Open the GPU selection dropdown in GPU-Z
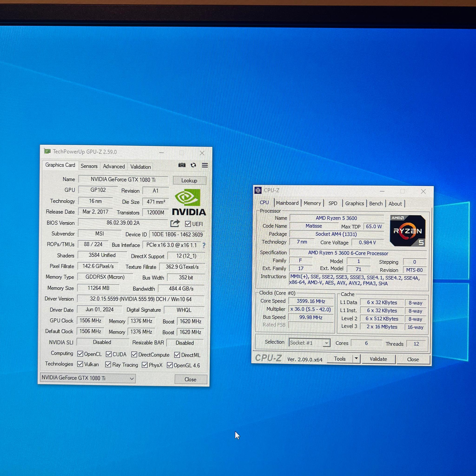Screen dimensions: 476x476 (x=88, y=378)
